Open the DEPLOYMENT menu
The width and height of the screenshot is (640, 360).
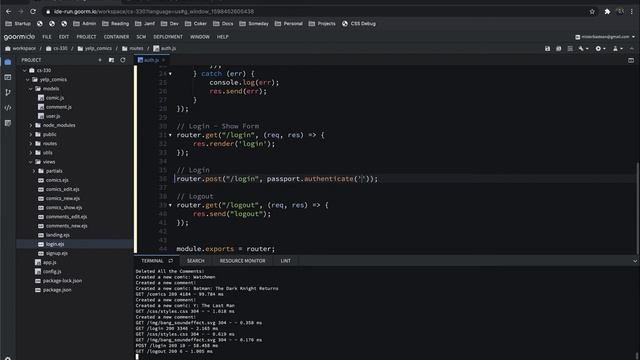(x=168, y=37)
